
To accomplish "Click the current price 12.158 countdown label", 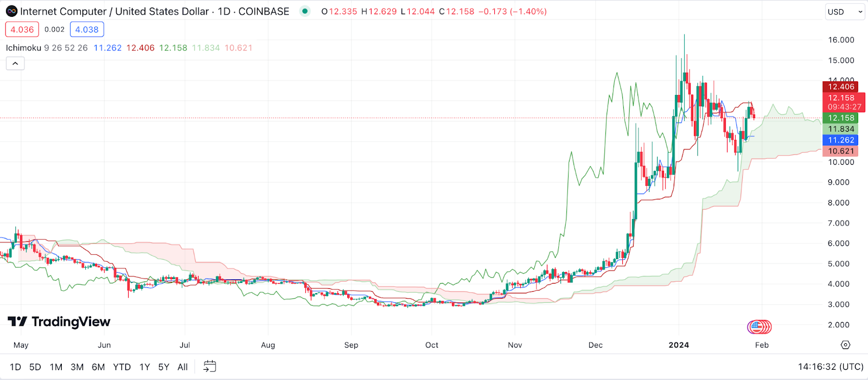I will (x=844, y=102).
